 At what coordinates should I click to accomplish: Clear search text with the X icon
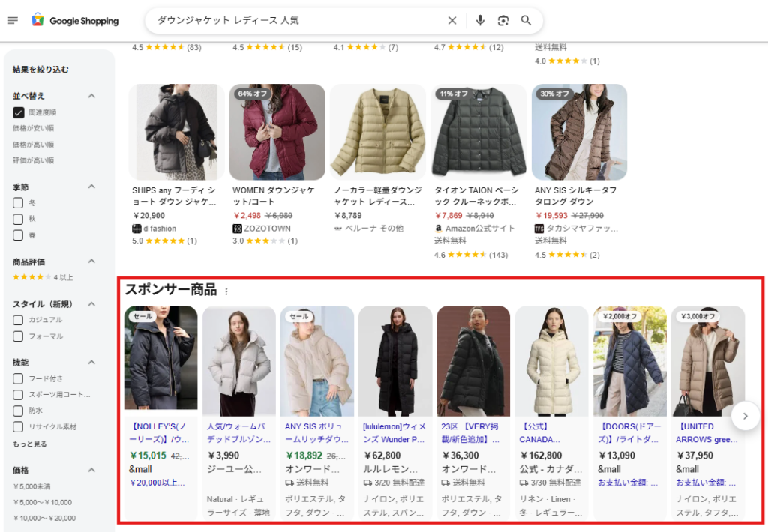click(452, 20)
